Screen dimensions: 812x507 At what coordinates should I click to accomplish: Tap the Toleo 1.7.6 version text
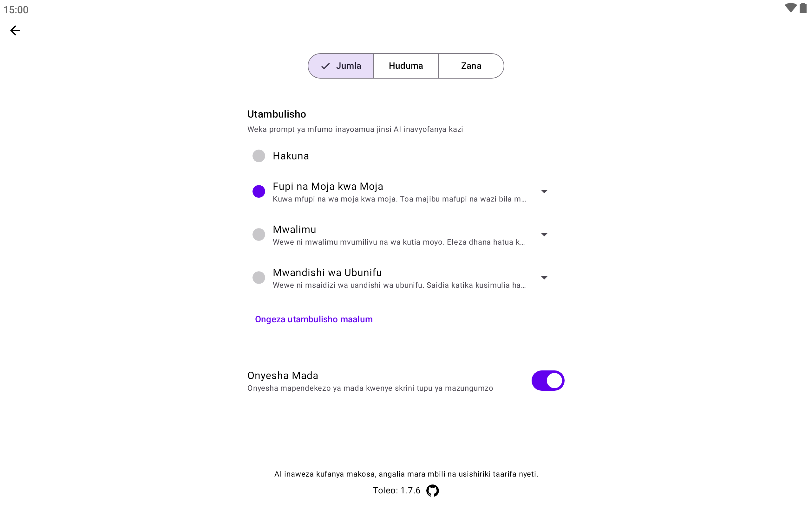pos(396,490)
